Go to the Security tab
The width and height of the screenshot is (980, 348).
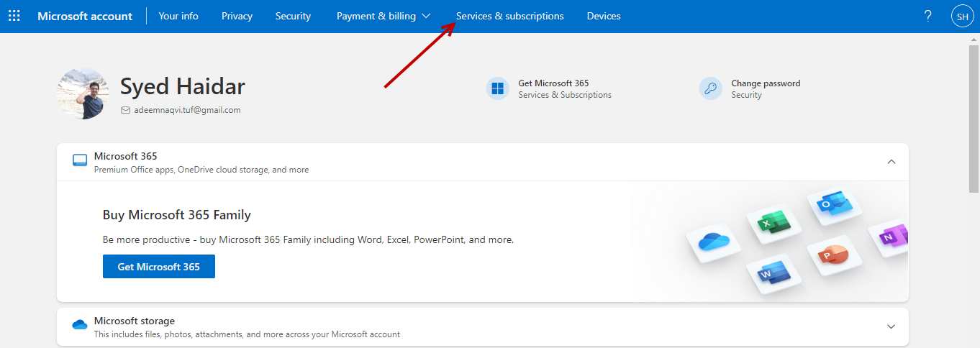click(293, 16)
